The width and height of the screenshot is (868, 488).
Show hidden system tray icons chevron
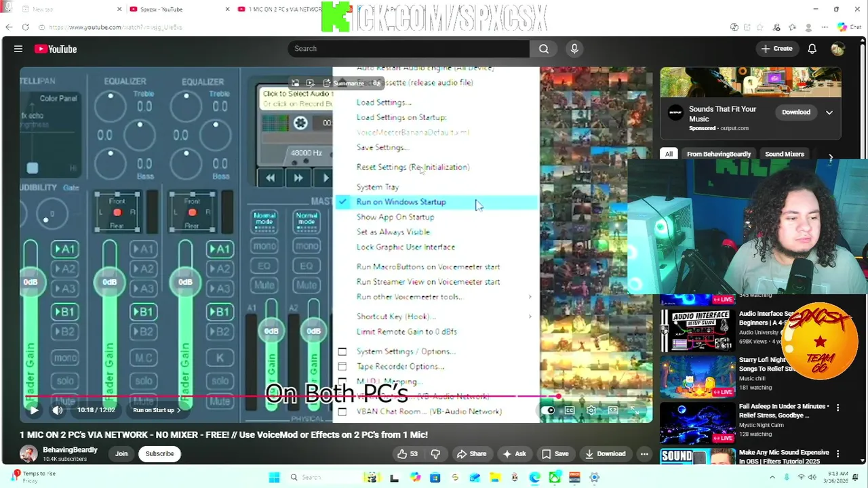772,477
